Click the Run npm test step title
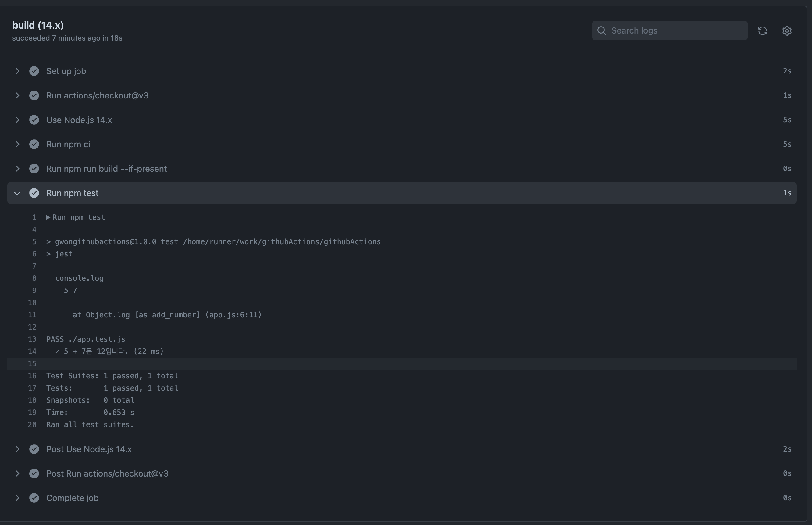This screenshot has height=525, width=812. pyautogui.click(x=72, y=193)
